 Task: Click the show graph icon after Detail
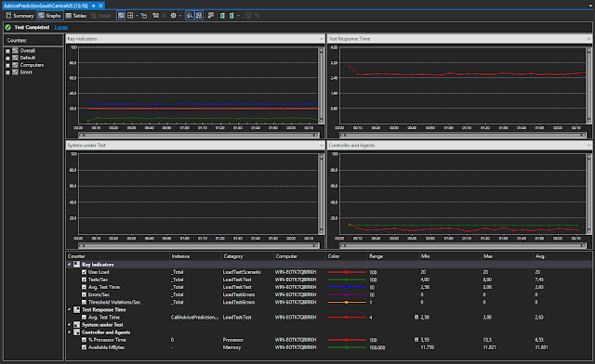pyautogui.click(x=121, y=16)
